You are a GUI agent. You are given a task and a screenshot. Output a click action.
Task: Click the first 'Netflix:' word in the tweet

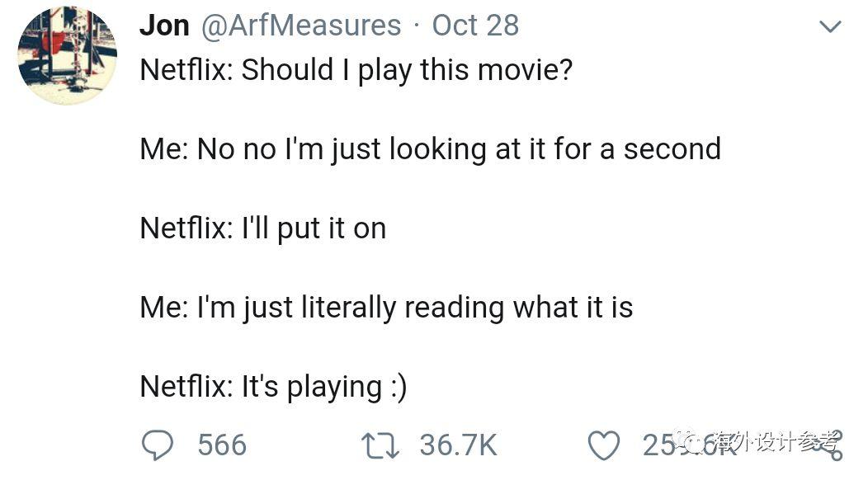coord(186,70)
